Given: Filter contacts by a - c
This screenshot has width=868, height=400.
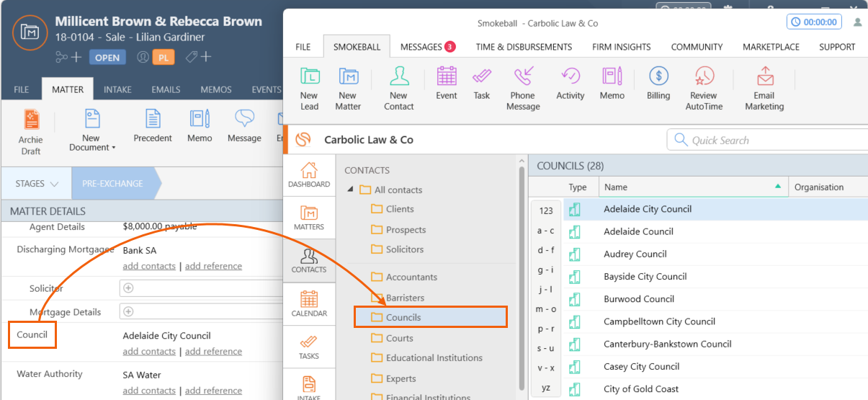Looking at the screenshot, I should pyautogui.click(x=546, y=231).
